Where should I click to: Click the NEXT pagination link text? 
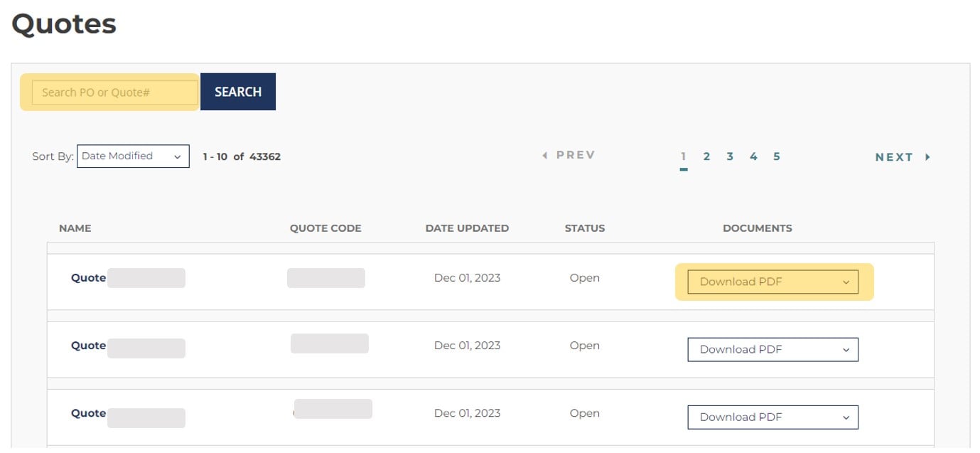pyautogui.click(x=894, y=157)
